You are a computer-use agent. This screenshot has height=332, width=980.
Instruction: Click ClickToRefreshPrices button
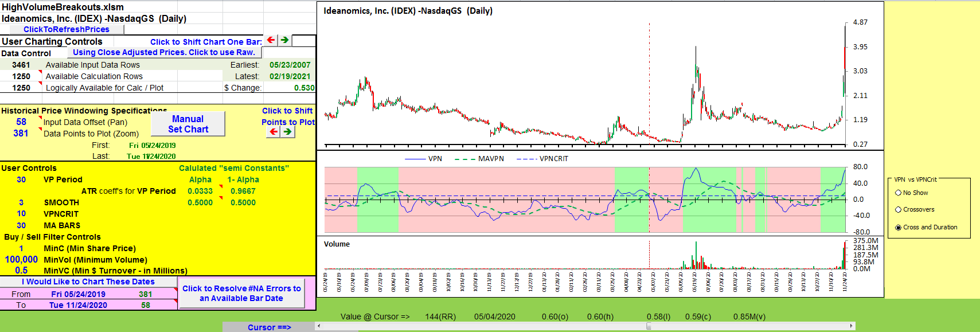click(x=66, y=29)
